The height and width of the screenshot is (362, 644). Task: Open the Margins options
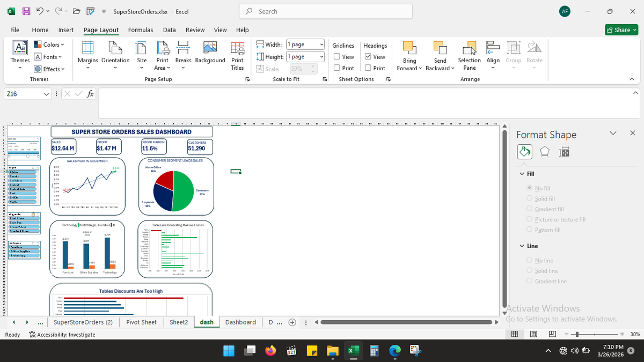coord(87,56)
